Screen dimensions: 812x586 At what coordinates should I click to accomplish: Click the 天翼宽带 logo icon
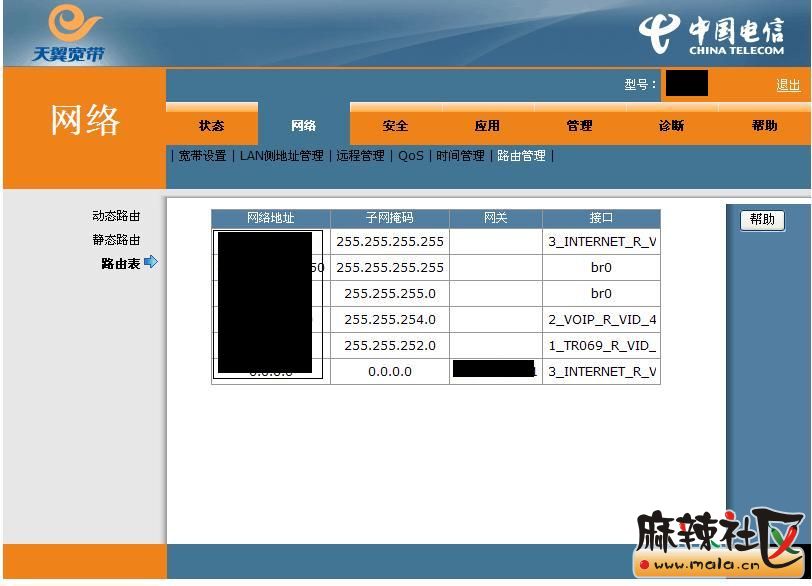point(68,32)
